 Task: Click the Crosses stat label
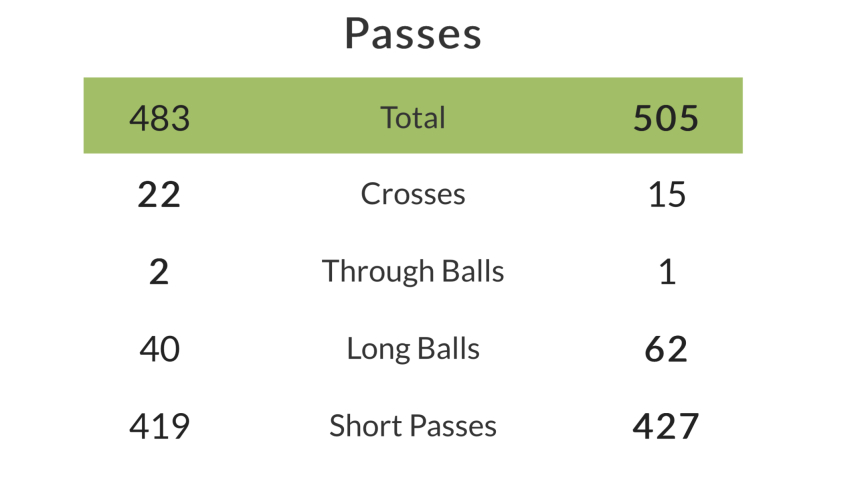(413, 193)
